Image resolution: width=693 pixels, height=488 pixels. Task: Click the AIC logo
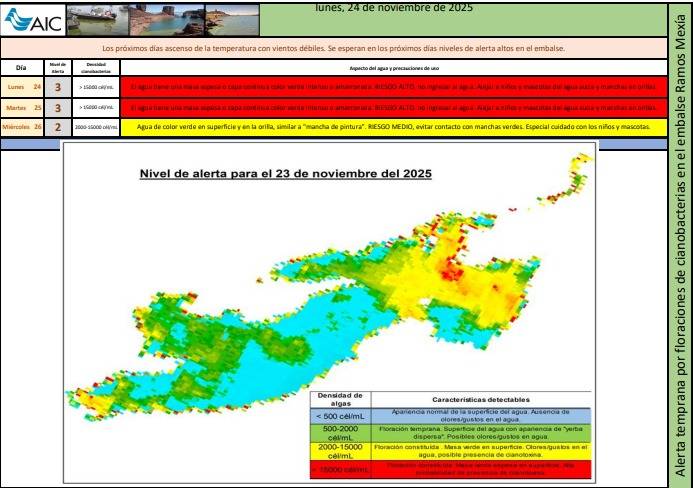coord(33,20)
